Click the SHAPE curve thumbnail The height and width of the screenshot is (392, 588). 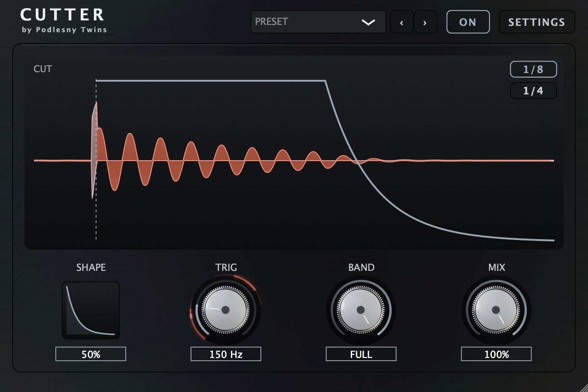pyautogui.click(x=91, y=310)
